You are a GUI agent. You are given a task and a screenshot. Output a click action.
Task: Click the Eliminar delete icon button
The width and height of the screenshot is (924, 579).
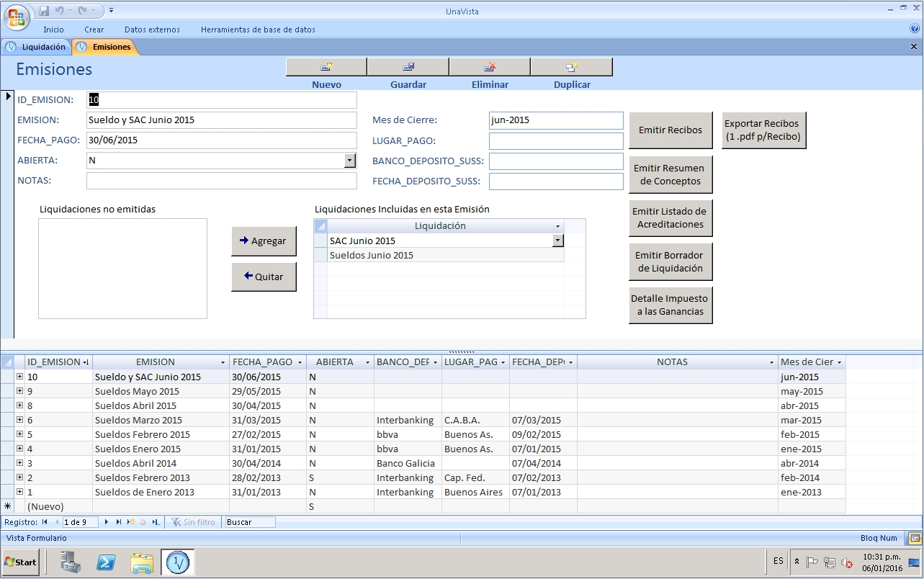[x=490, y=67]
